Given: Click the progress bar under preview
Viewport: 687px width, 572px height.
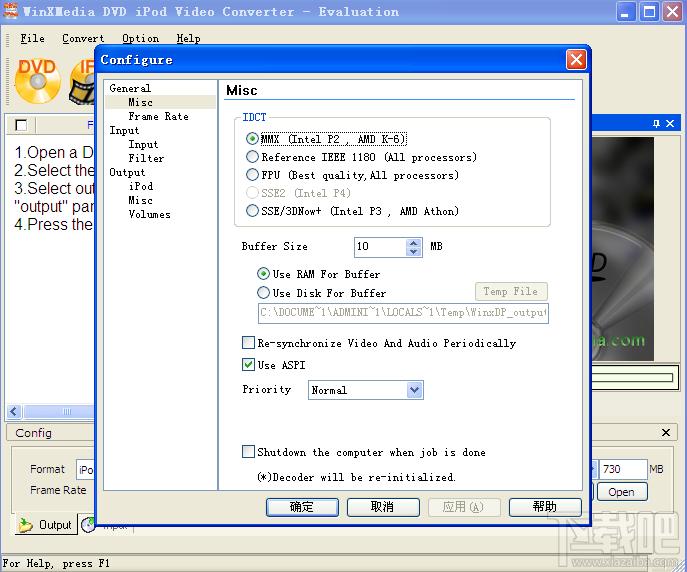Looking at the screenshot, I should coord(633,378).
